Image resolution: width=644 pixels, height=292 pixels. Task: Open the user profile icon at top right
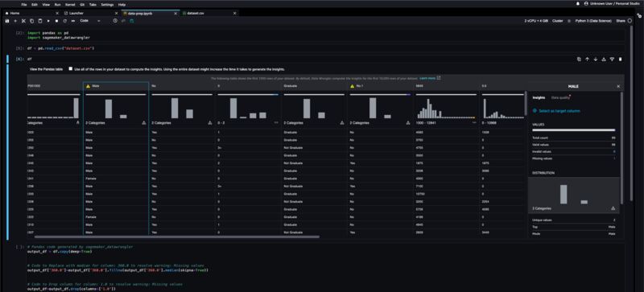tap(586, 3)
